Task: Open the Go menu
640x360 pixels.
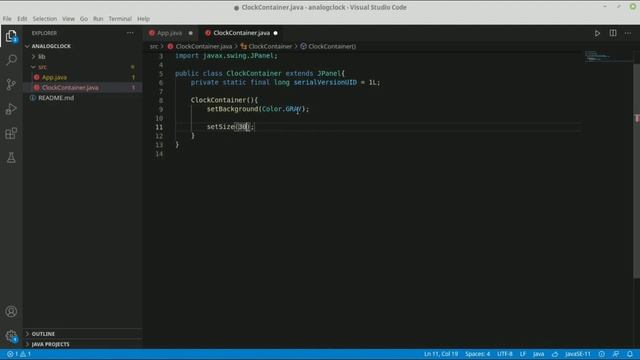Action: tap(84, 19)
